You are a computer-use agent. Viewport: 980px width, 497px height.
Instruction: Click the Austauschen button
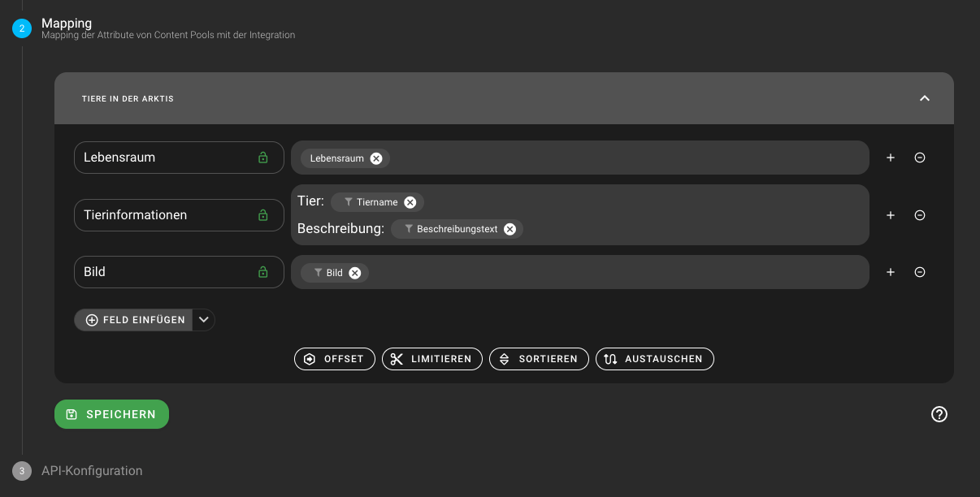pos(654,359)
